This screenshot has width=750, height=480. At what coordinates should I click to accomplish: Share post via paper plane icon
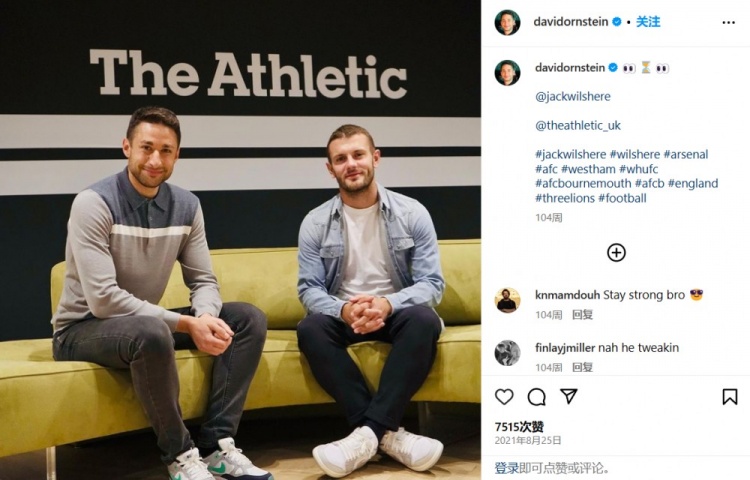tap(569, 396)
